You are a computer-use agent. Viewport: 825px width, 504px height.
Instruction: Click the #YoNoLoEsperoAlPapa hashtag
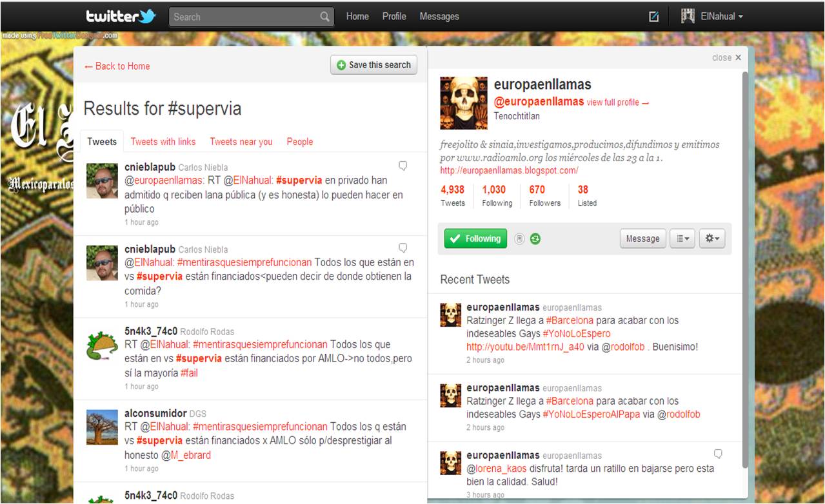point(591,414)
